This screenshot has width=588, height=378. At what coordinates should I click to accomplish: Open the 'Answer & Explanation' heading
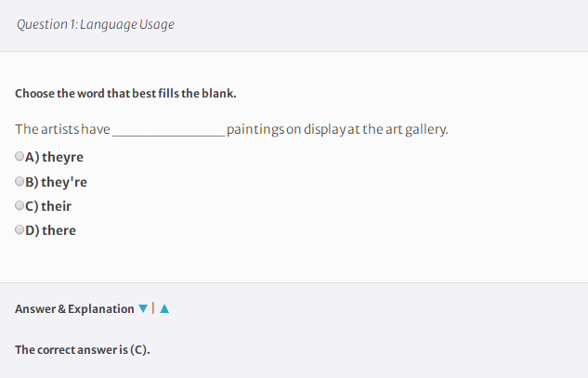pyautogui.click(x=74, y=309)
